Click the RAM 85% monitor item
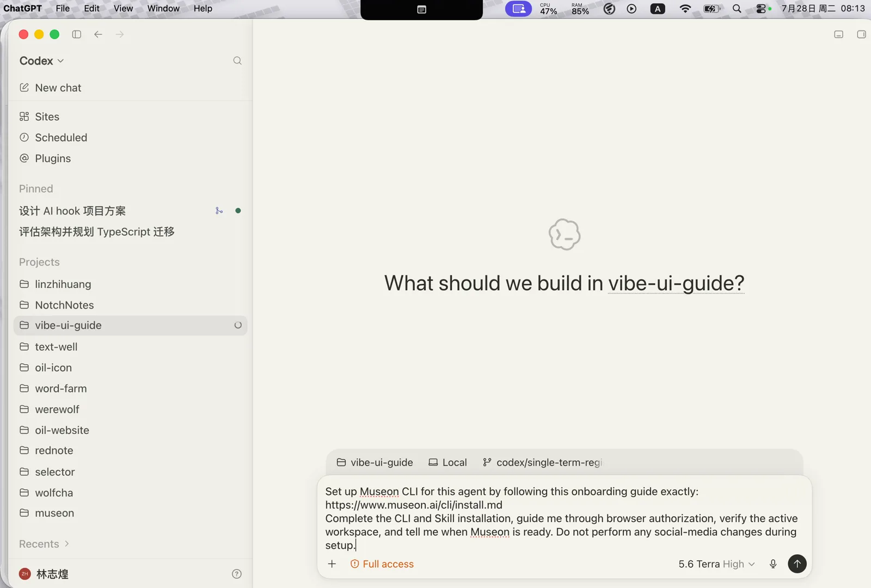Viewport: 871px width, 588px height. pyautogui.click(x=580, y=9)
